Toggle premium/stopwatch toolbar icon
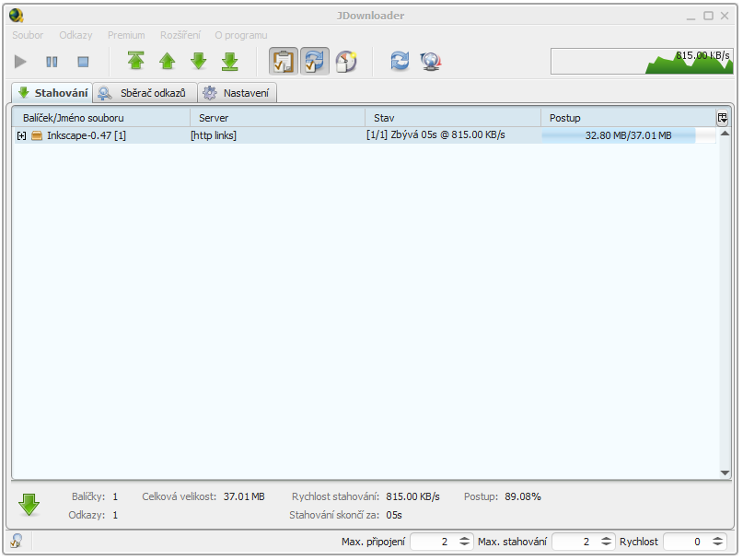This screenshot has height=560, width=743. pos(346,61)
